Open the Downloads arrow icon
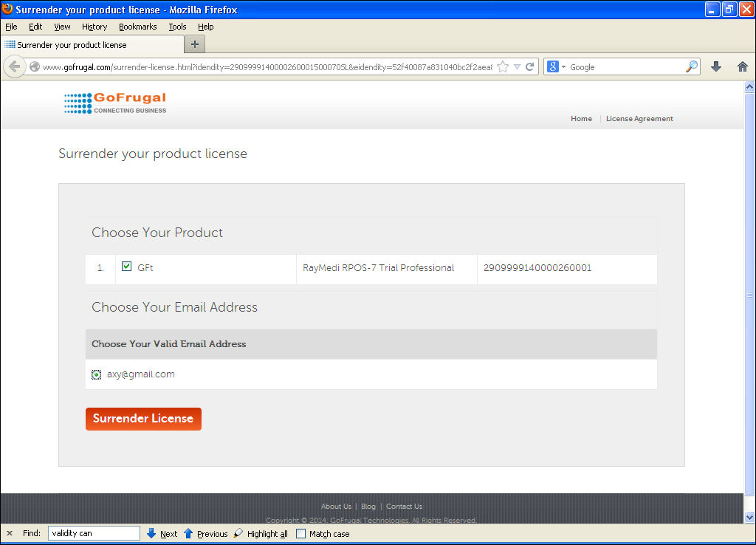 (716, 66)
